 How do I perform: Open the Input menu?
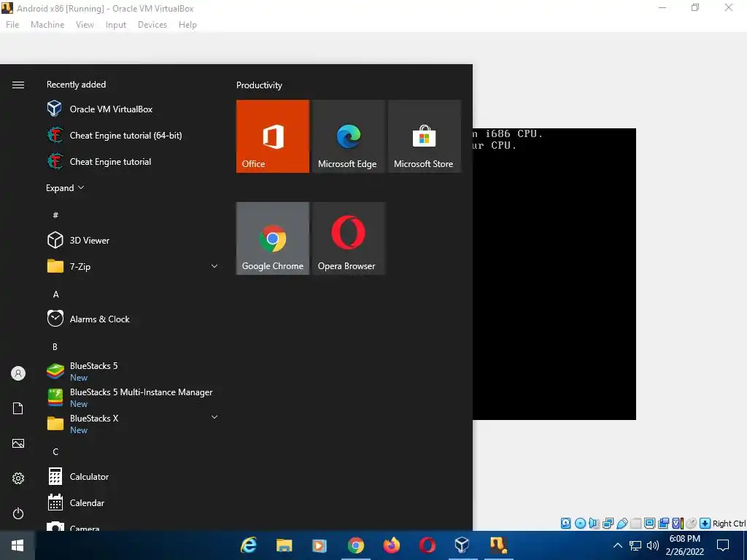tap(116, 25)
